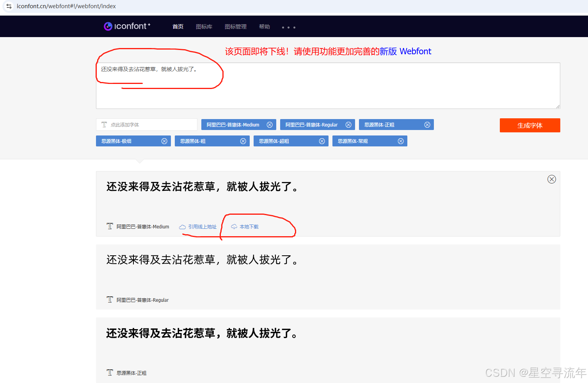Select the 思源黑体-正粗 preview text
The width and height of the screenshot is (588, 383).
pos(202,333)
